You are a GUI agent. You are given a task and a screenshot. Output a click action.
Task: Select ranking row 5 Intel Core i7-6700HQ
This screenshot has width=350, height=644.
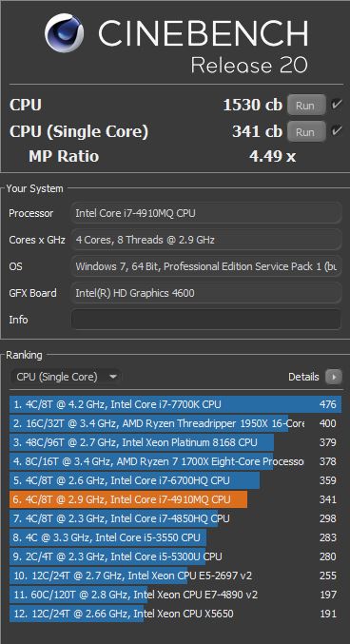(x=175, y=480)
